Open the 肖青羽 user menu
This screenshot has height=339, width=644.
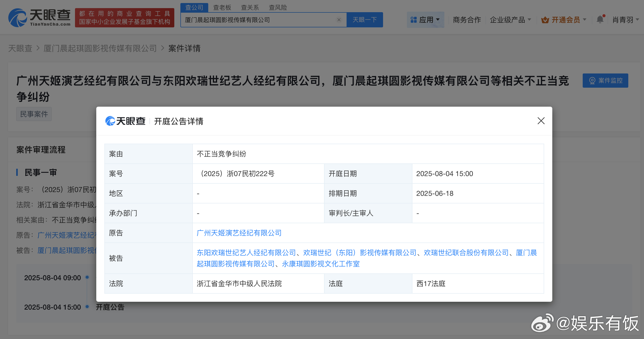(x=625, y=20)
